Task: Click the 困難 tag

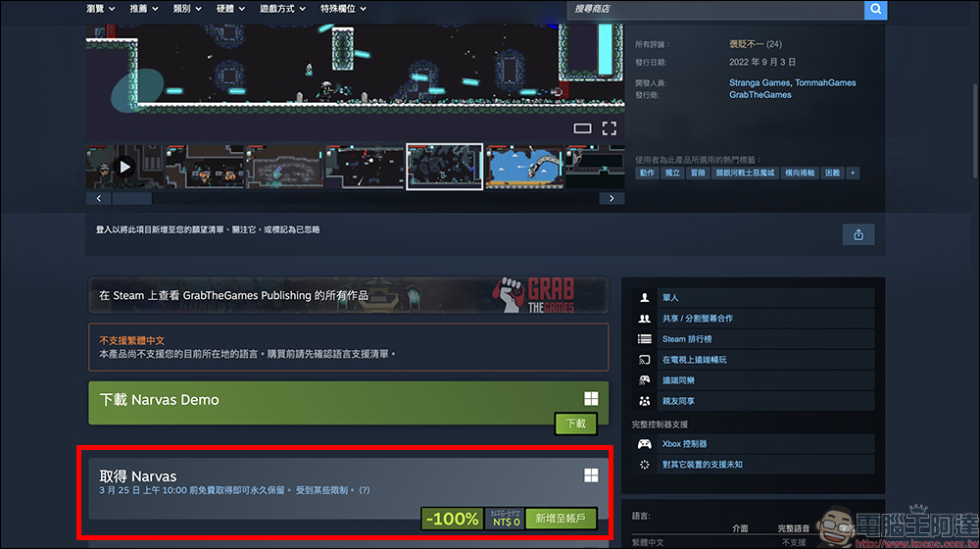Action: (x=832, y=174)
